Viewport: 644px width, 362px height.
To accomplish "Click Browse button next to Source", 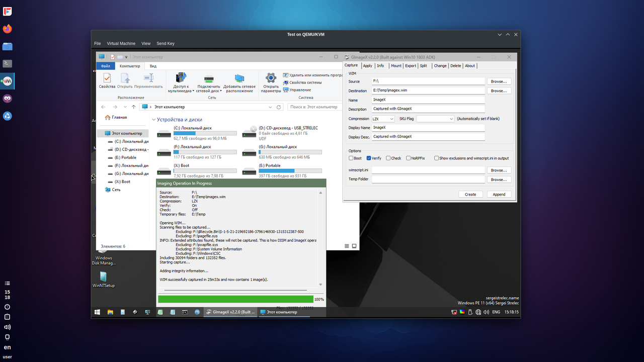I will click(499, 81).
